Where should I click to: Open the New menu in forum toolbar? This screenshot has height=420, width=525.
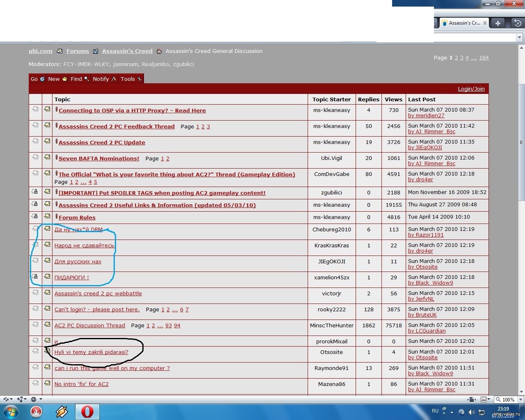(x=57, y=79)
